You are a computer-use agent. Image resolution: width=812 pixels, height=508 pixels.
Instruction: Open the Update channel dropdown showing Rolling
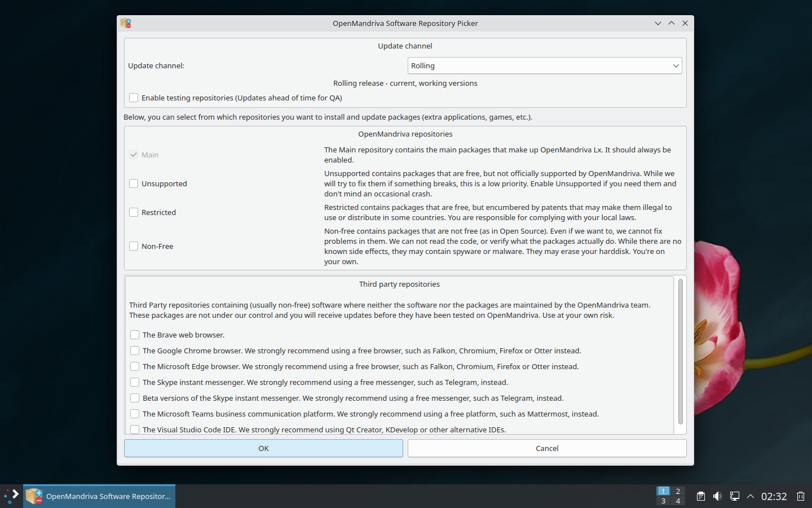point(544,65)
